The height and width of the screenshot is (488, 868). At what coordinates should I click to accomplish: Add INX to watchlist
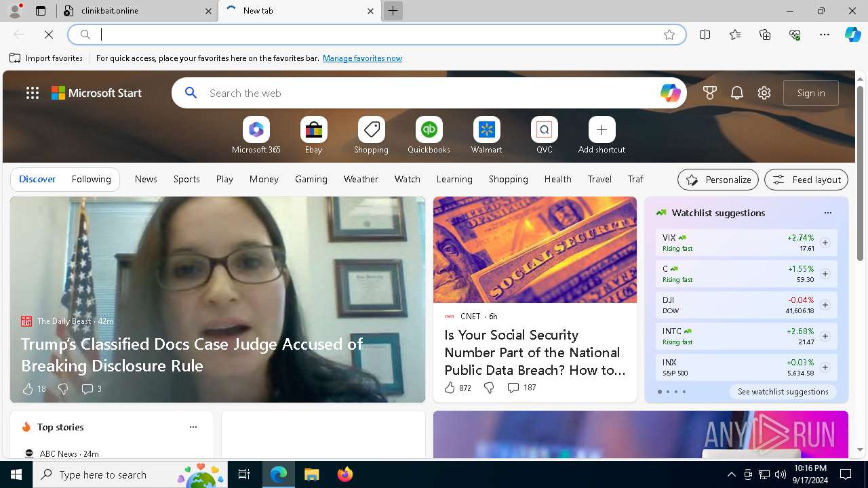click(x=825, y=367)
